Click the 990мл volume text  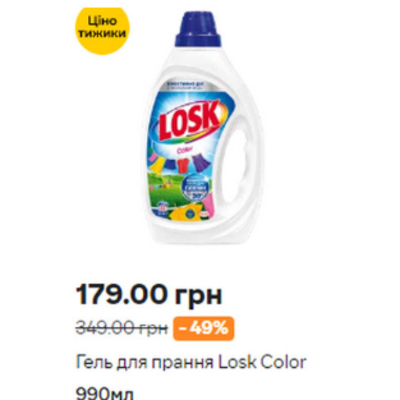tap(105, 393)
